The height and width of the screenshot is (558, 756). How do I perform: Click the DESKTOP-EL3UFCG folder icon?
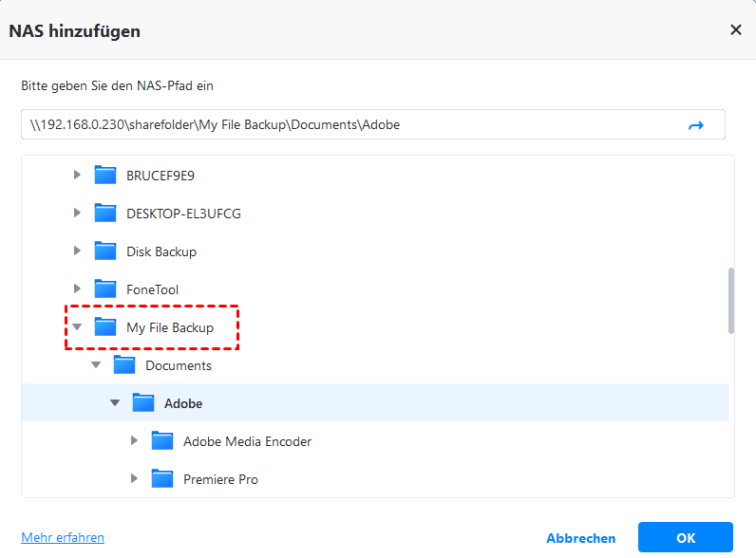tap(105, 214)
